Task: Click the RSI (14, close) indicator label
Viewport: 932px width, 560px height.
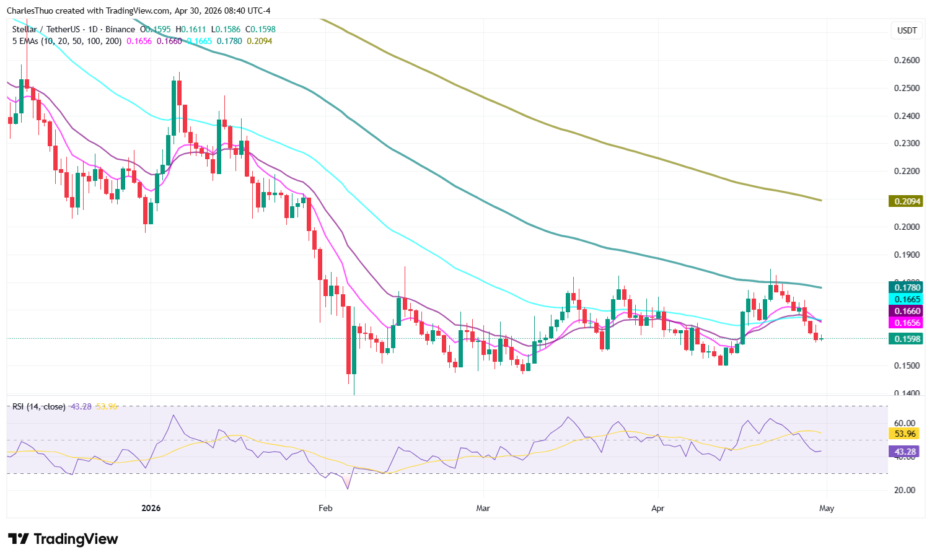Action: pyautogui.click(x=38, y=406)
